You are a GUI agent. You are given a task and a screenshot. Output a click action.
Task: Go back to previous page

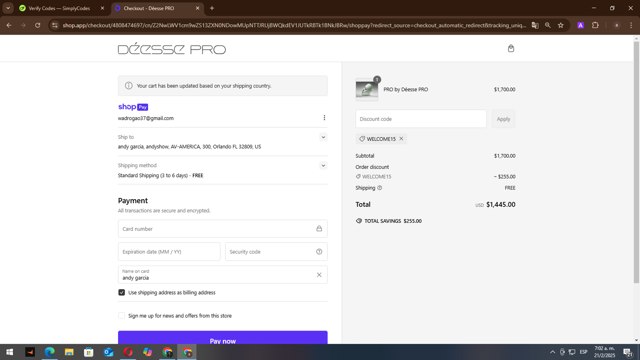9,25
